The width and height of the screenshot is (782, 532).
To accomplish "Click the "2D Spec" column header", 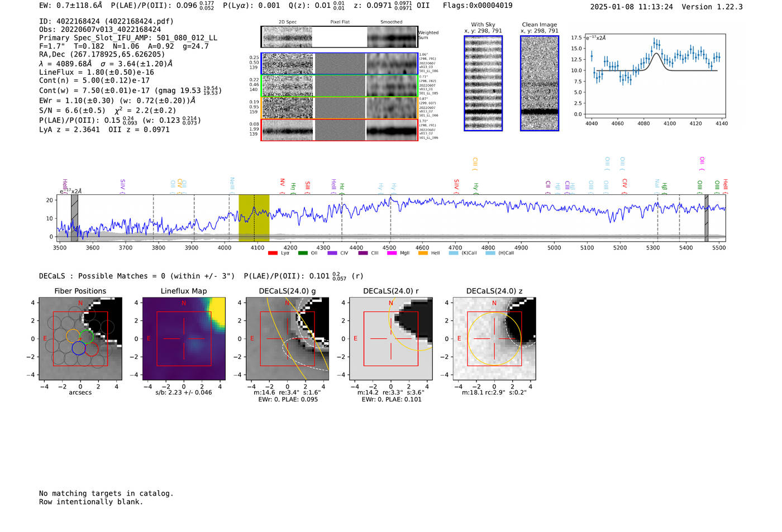I will click(x=288, y=22).
